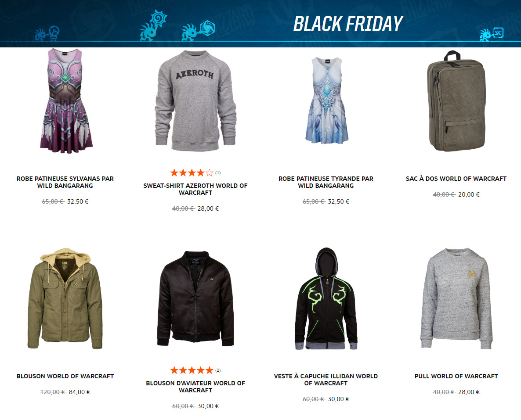The height and width of the screenshot is (420, 521).
Task: Click the Sac à Dos World of Warcraft link
Action: 456,179
